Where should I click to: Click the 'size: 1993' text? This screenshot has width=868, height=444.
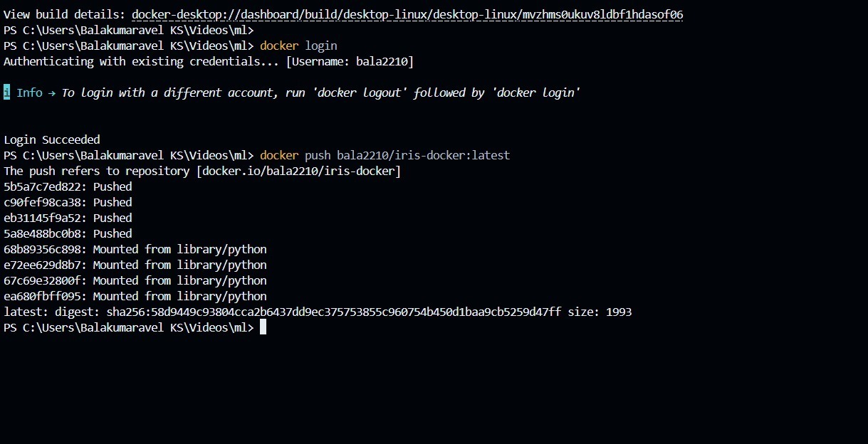pos(600,312)
